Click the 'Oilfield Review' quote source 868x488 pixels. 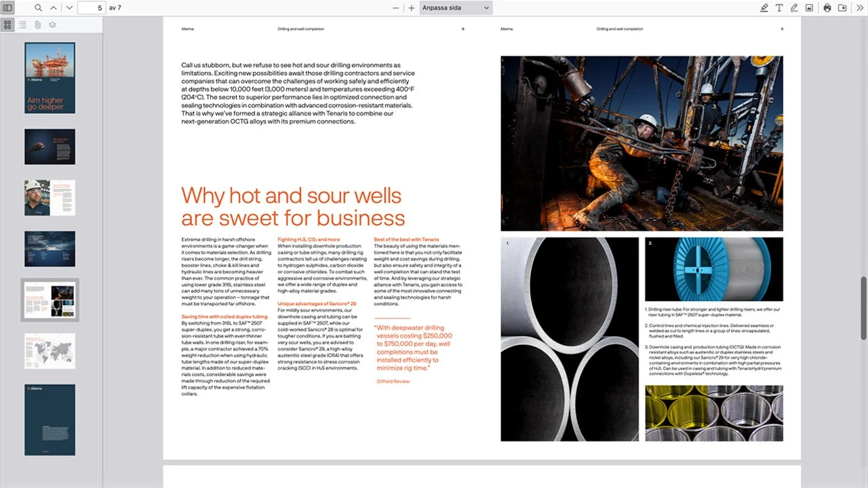pyautogui.click(x=393, y=382)
